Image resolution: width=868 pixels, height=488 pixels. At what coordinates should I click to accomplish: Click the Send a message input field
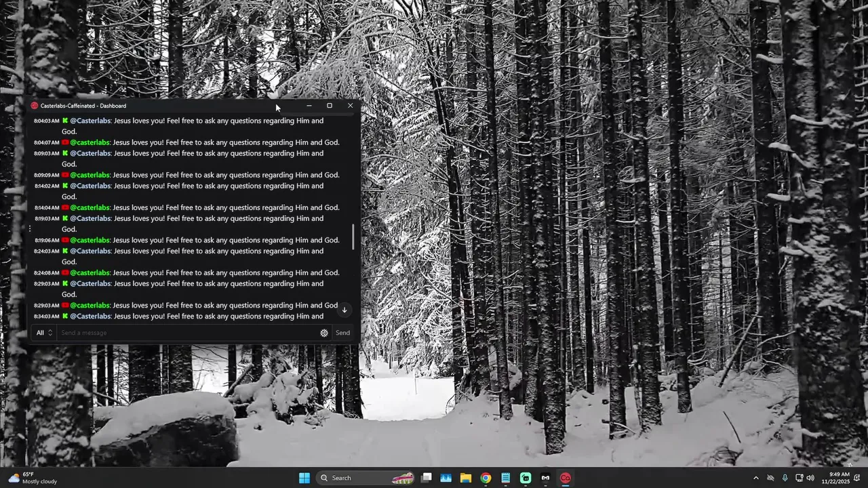pos(188,333)
